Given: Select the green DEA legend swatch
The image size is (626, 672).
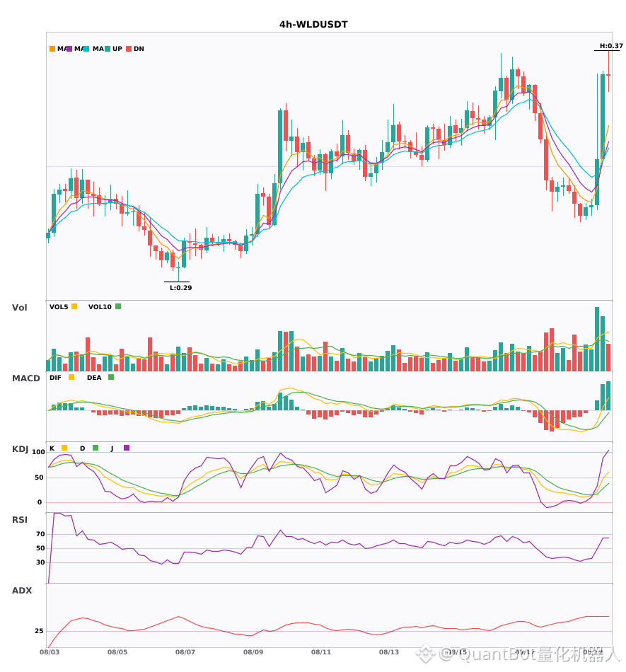Looking at the screenshot, I should [x=111, y=377].
